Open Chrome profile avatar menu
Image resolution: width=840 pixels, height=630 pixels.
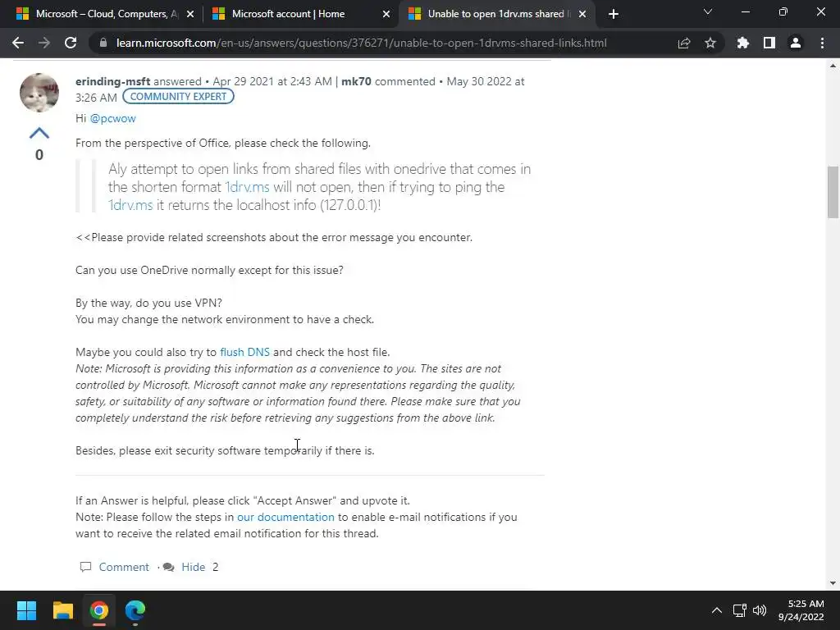pos(796,43)
